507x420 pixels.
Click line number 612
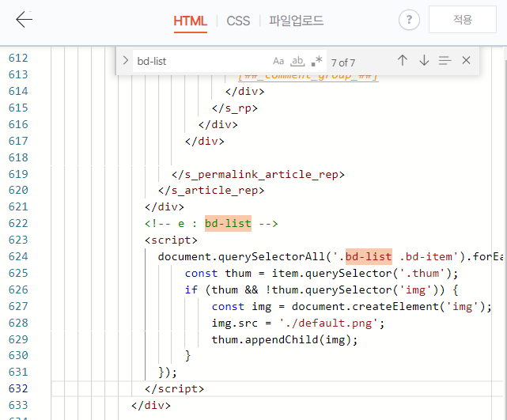coord(18,58)
